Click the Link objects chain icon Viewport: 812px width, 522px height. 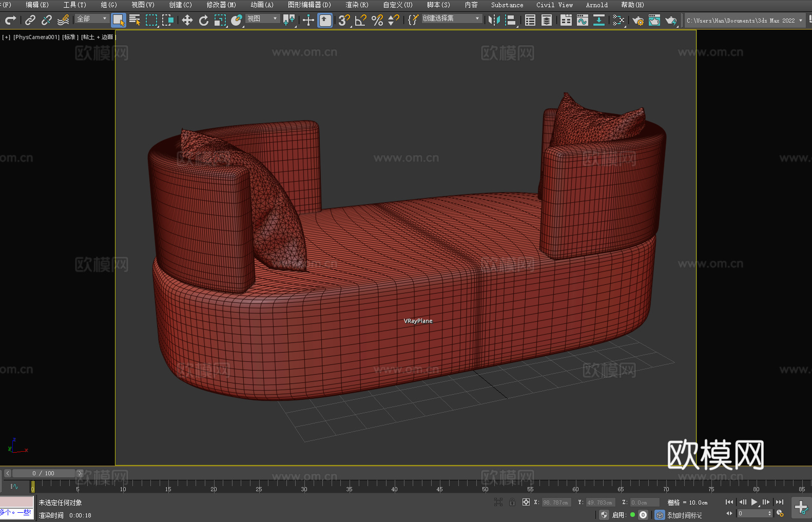click(30, 20)
